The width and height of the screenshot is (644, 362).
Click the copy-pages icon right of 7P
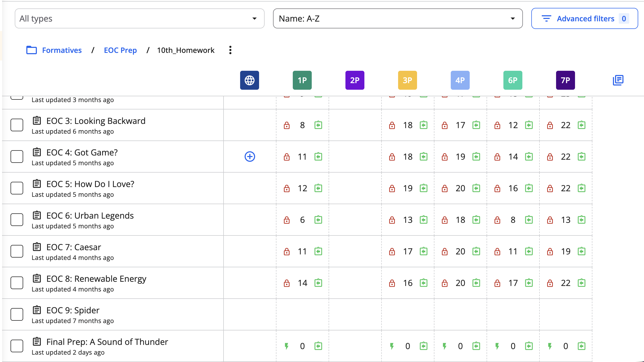pyautogui.click(x=618, y=80)
